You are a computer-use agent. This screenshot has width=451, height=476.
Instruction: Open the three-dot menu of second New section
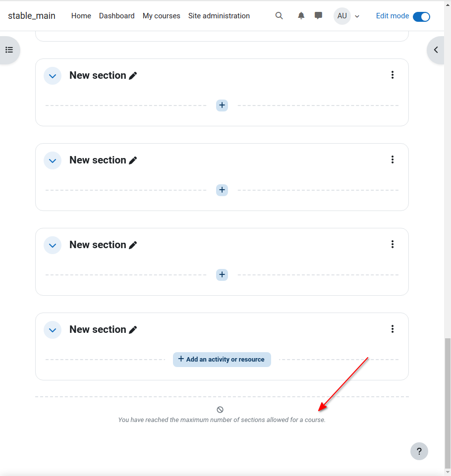point(393,159)
